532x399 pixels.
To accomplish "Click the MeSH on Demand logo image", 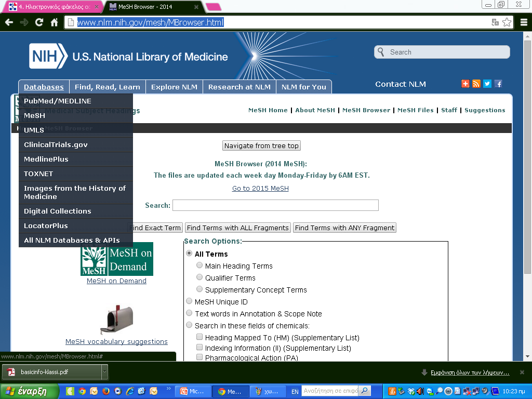I will [x=117, y=259].
